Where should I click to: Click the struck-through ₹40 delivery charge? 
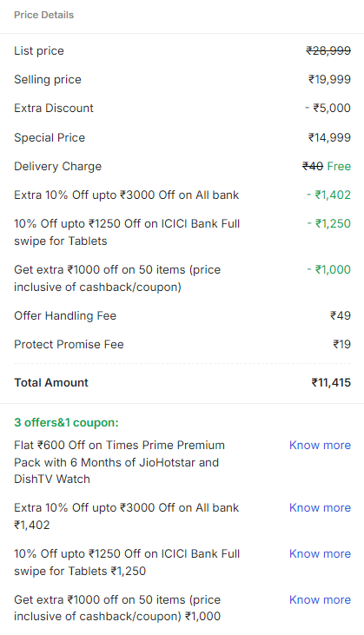(x=313, y=167)
